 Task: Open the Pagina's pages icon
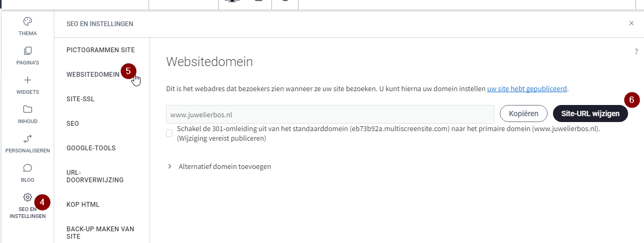coord(28,51)
